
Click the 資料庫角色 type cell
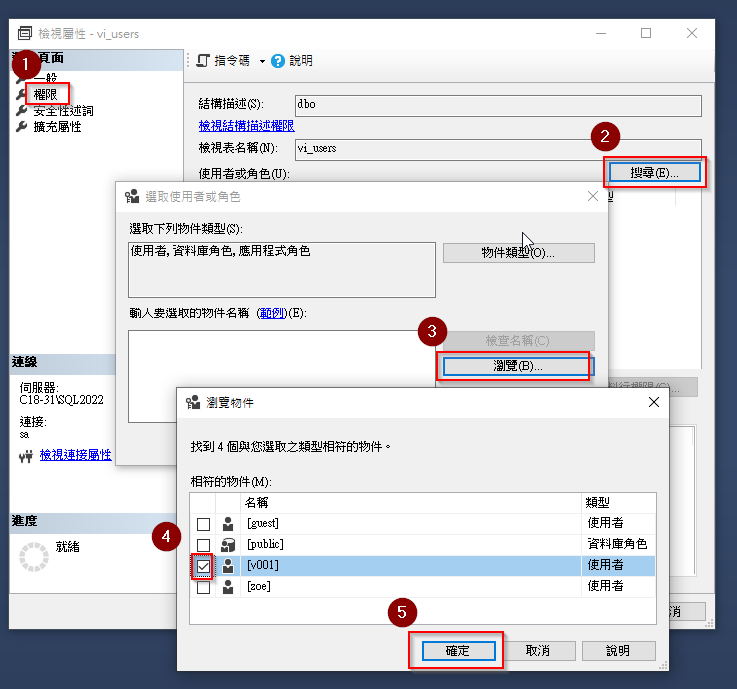[x=618, y=544]
